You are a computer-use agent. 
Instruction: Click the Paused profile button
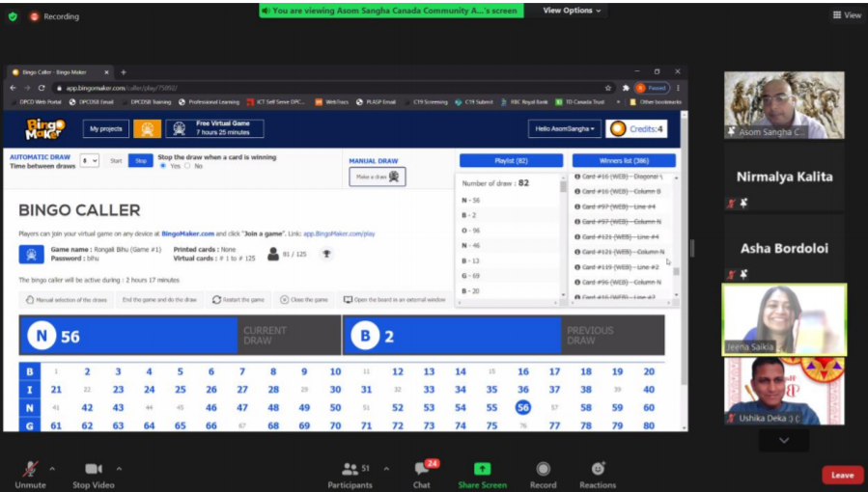[x=652, y=88]
